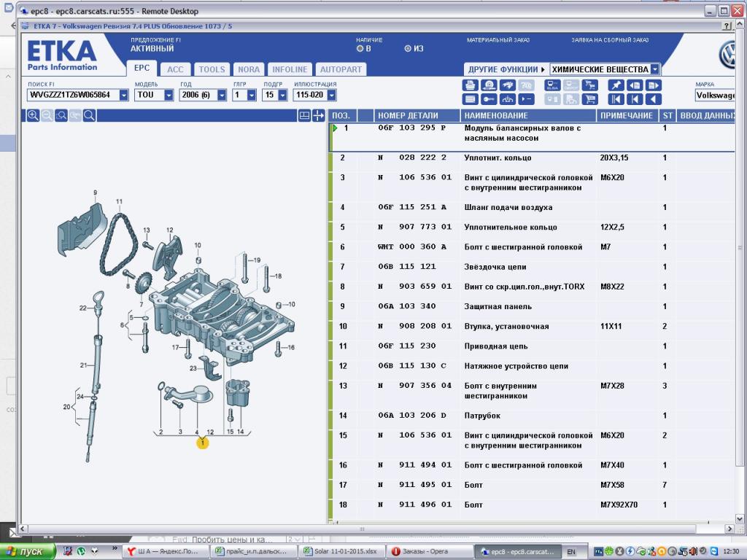Click the handshake icon in toolbar
The height and width of the screenshot is (560, 747).
[x=508, y=85]
